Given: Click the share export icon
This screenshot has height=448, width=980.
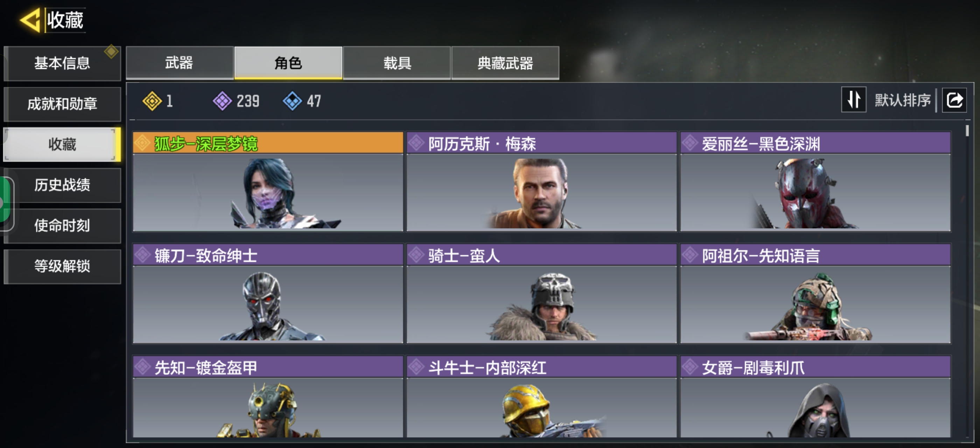Looking at the screenshot, I should point(954,100).
